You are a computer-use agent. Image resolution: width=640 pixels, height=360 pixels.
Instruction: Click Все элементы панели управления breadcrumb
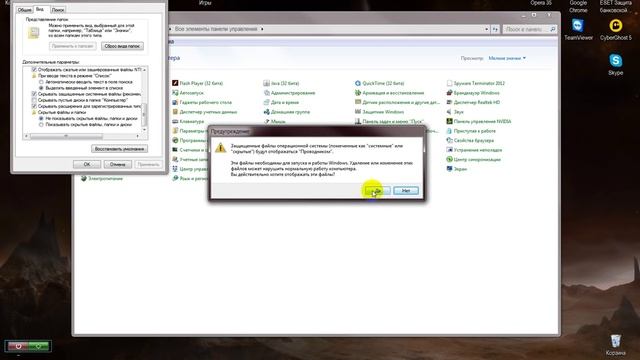[216, 29]
